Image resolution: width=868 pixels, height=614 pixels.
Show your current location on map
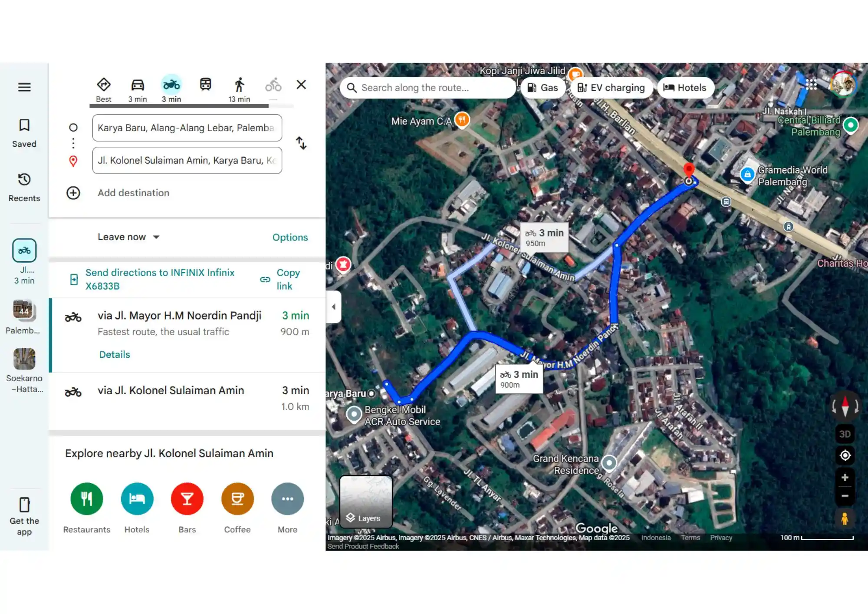(x=845, y=456)
